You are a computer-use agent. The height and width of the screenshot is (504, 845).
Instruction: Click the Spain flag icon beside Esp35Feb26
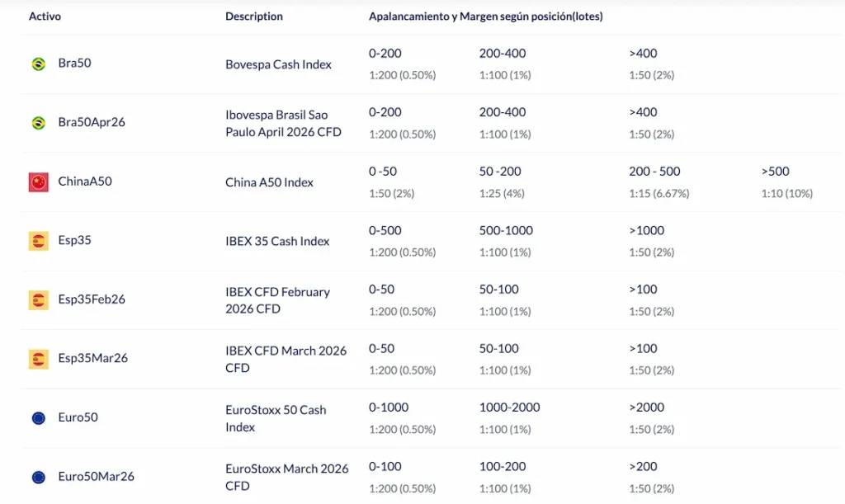point(38,300)
